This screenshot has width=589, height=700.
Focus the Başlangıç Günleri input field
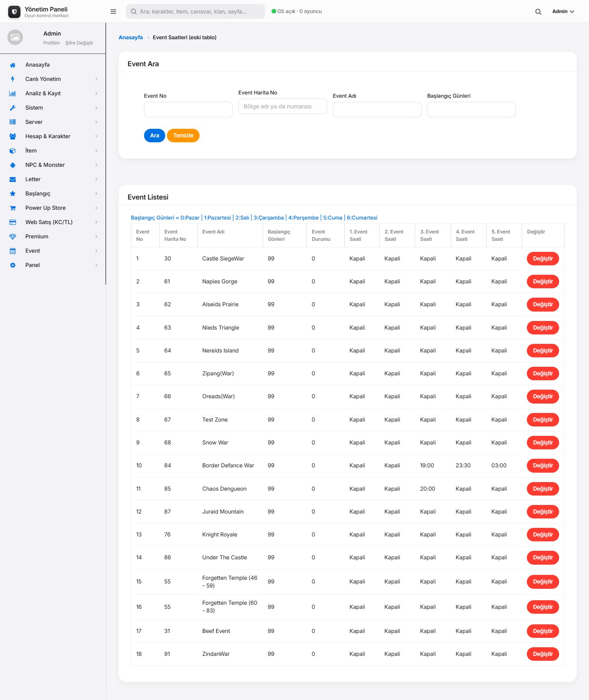[471, 110]
